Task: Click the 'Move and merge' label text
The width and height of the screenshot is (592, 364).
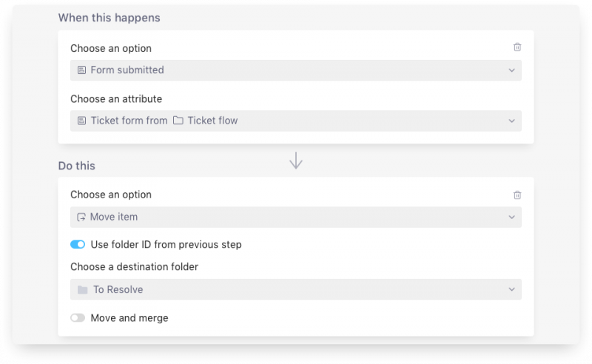Action: [x=129, y=318]
